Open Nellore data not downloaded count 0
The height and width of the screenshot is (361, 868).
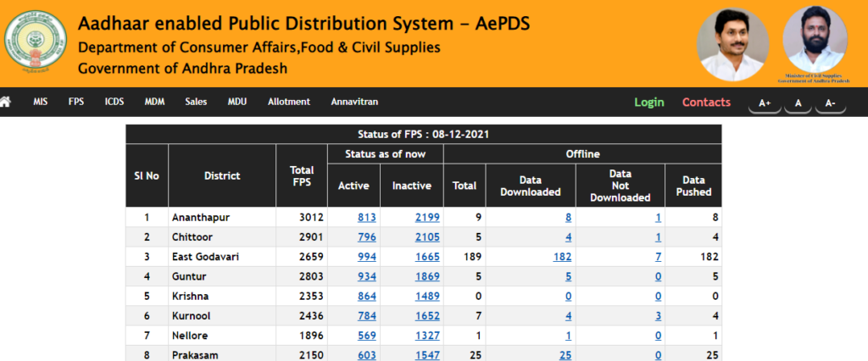coord(658,336)
